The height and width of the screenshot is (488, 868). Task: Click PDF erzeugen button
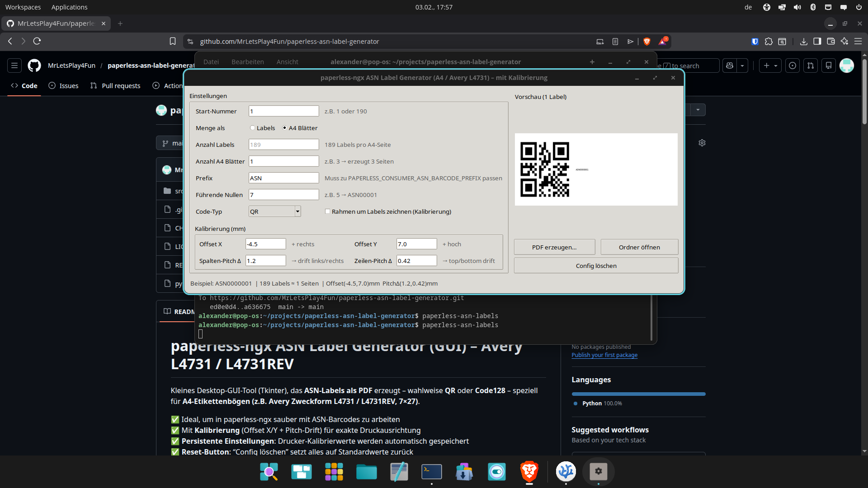[x=554, y=247]
